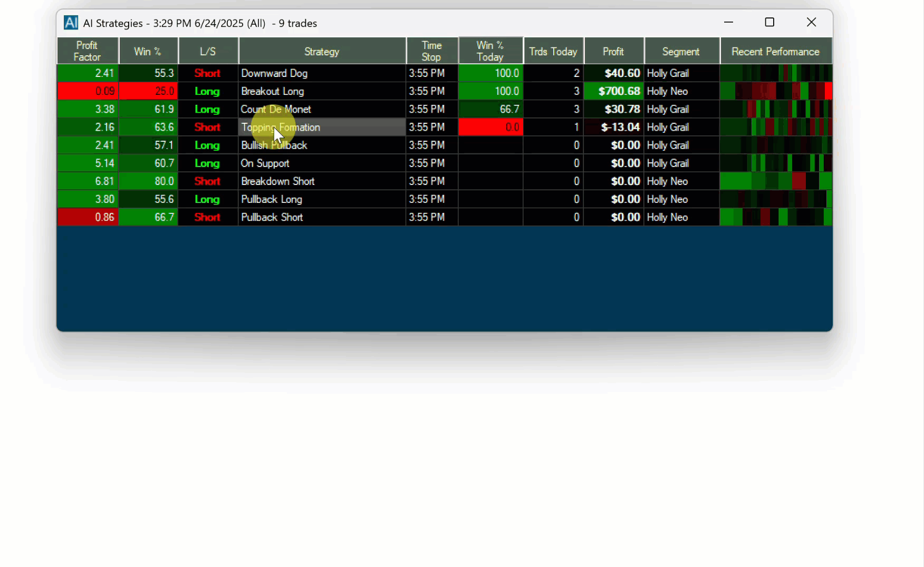Select the Breakout Long strategy

[x=322, y=91]
